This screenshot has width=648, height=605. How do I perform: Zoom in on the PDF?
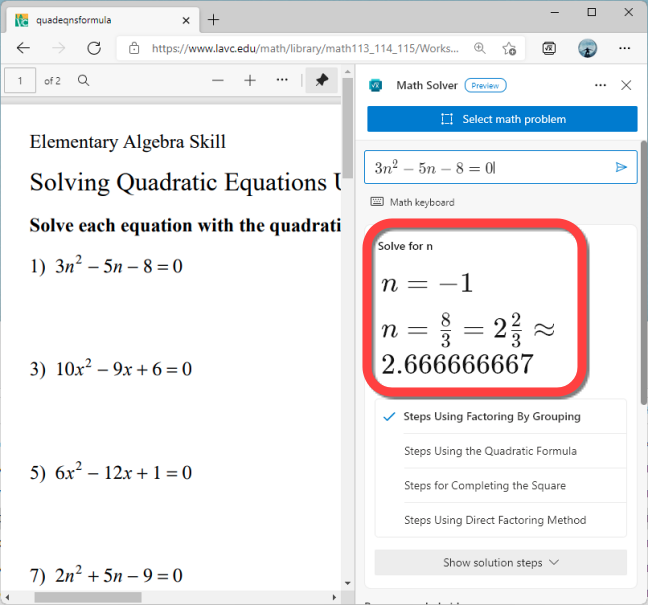[250, 81]
